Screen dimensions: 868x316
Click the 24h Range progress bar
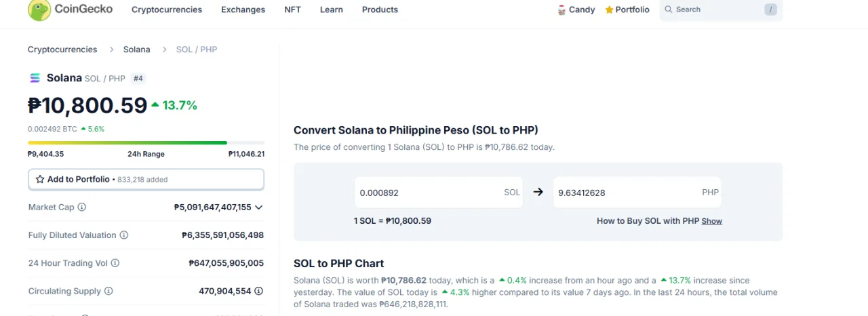(x=146, y=142)
